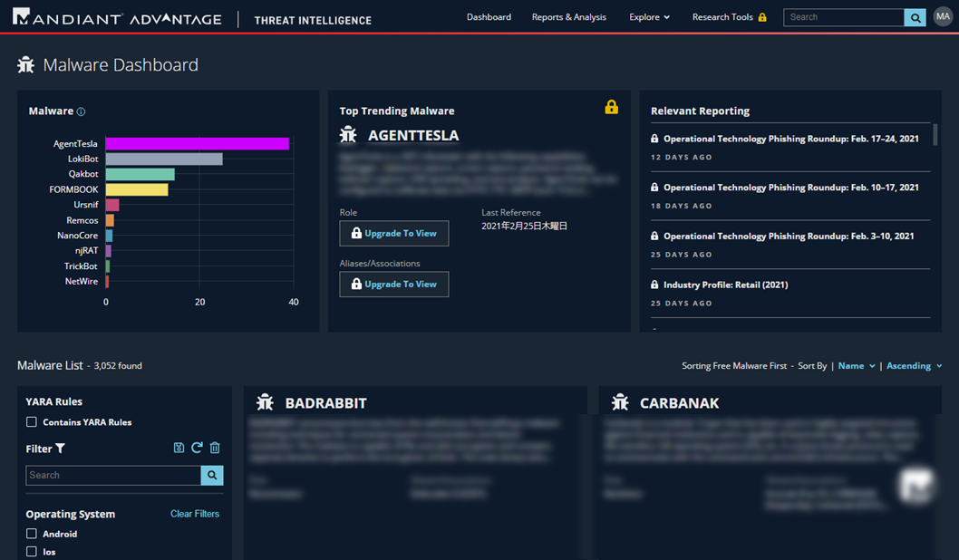This screenshot has width=959, height=560.
Task: Click Upgrade To View under Aliases/Associations
Action: (394, 285)
